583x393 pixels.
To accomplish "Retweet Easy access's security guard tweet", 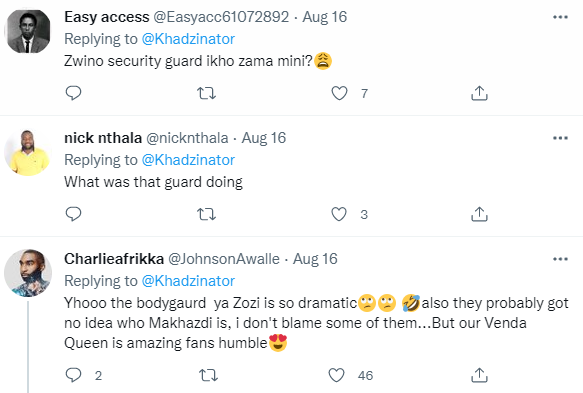I will tap(206, 93).
